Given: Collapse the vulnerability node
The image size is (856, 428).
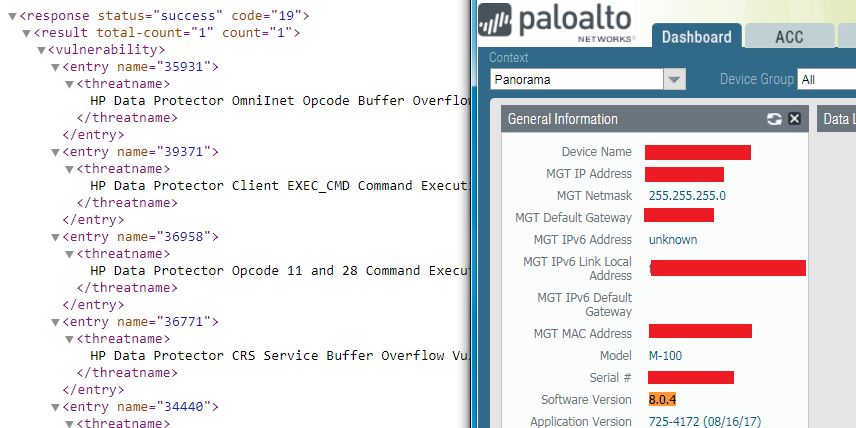Looking at the screenshot, I should click(41, 50).
